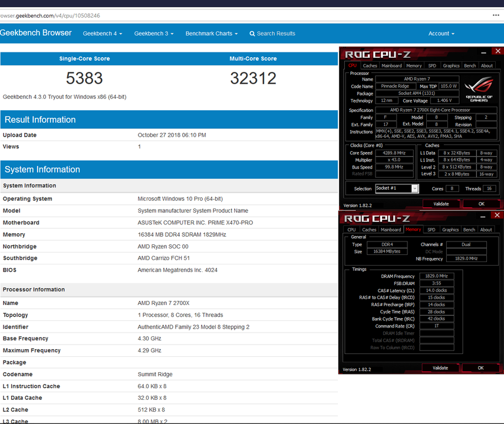The width and height of the screenshot is (504, 424).
Task: Open About tab in upper CPU-Z window
Action: (487, 65)
